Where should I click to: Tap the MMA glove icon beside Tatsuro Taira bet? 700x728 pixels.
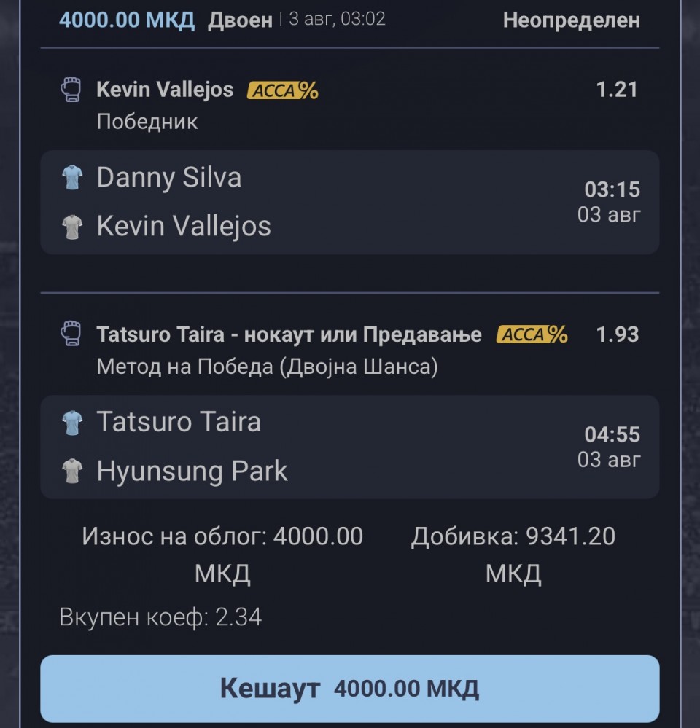click(x=71, y=333)
